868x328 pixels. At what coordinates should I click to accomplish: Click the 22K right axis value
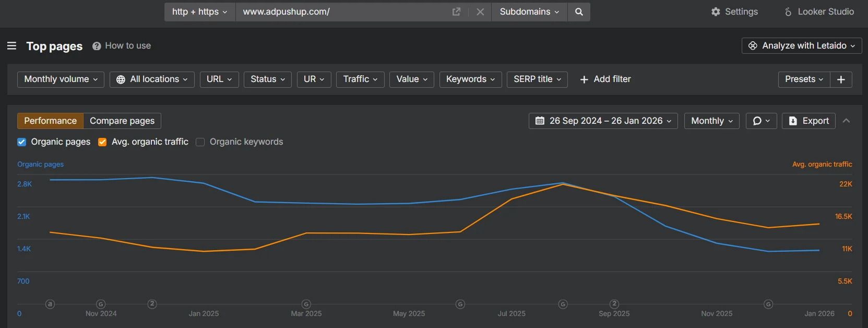coord(846,184)
